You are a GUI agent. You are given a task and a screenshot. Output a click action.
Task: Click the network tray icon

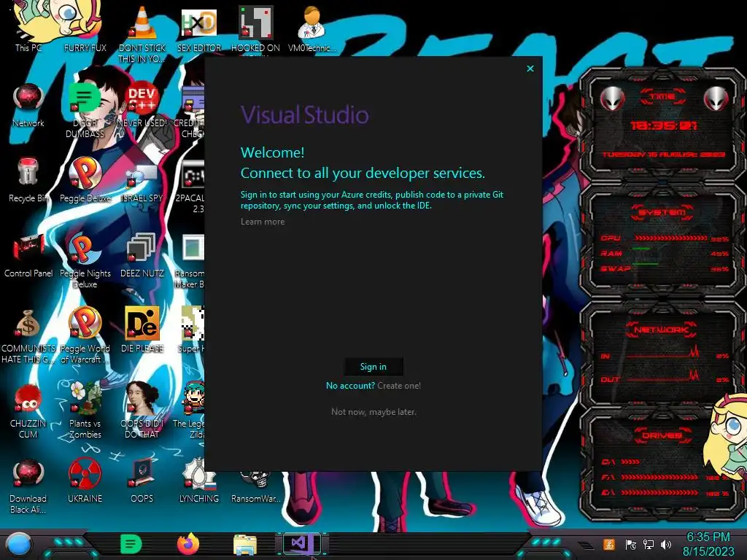tap(649, 545)
